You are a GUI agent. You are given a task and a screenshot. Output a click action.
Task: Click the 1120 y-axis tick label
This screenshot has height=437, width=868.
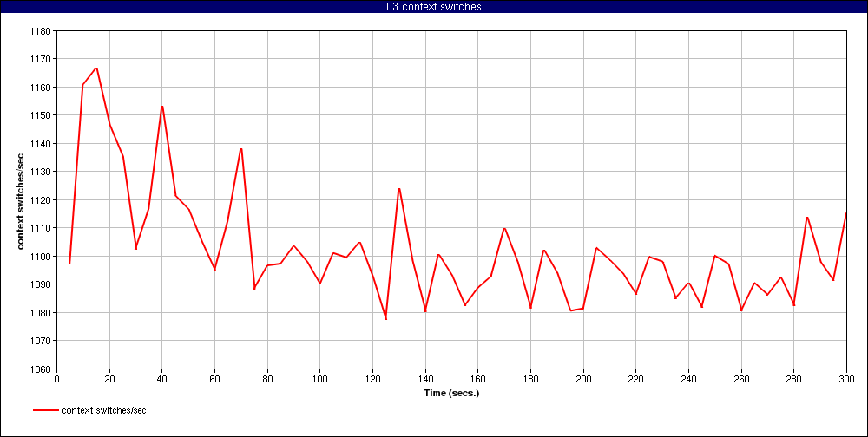[42, 200]
